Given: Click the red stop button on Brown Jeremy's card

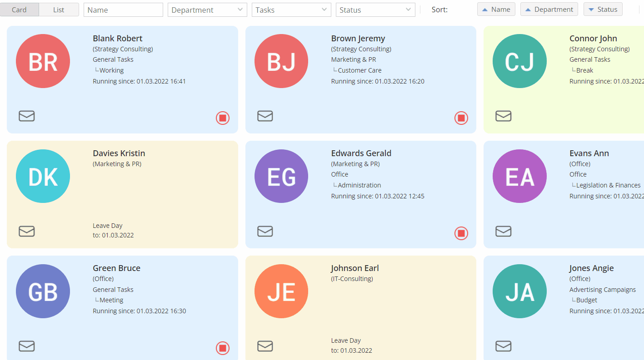Looking at the screenshot, I should pos(461,118).
